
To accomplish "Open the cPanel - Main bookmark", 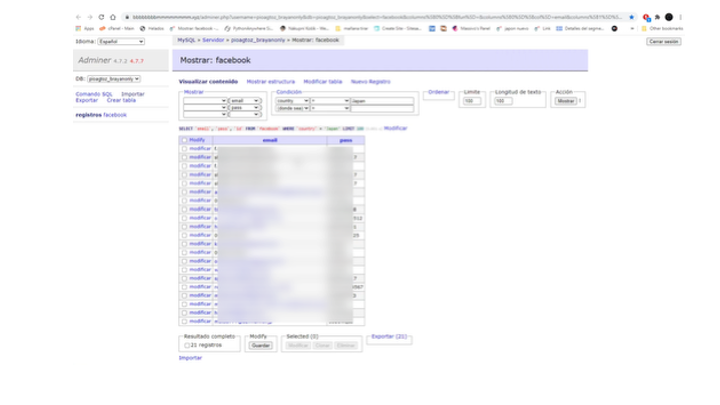I will pos(117,28).
